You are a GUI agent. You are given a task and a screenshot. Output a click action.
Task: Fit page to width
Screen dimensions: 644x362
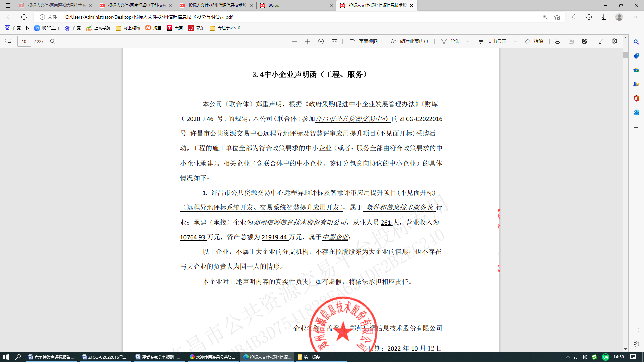(x=335, y=41)
